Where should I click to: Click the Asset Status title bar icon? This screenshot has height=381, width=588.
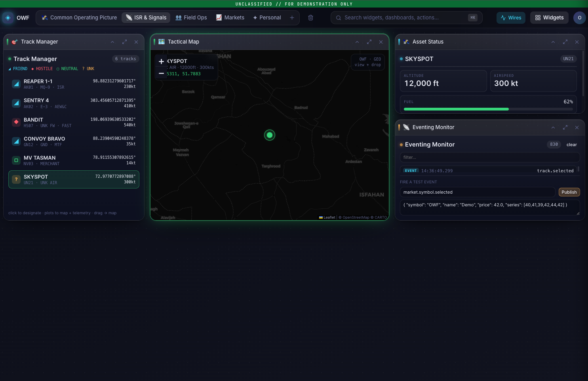[x=406, y=42]
